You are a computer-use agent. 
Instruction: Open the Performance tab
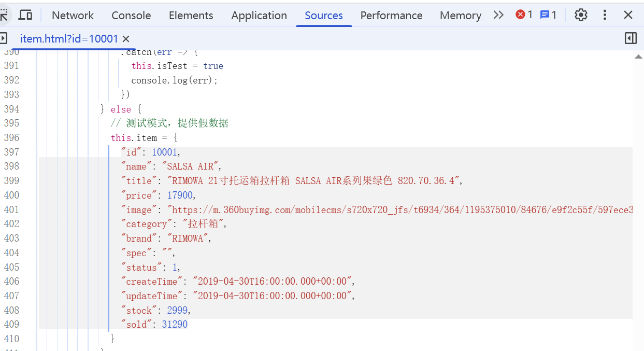[x=391, y=16]
